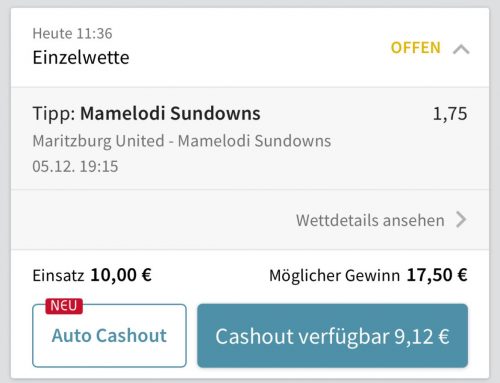Tap Cashout verfügbar 9,12 € button
Viewport: 500px width, 383px height.
point(332,336)
